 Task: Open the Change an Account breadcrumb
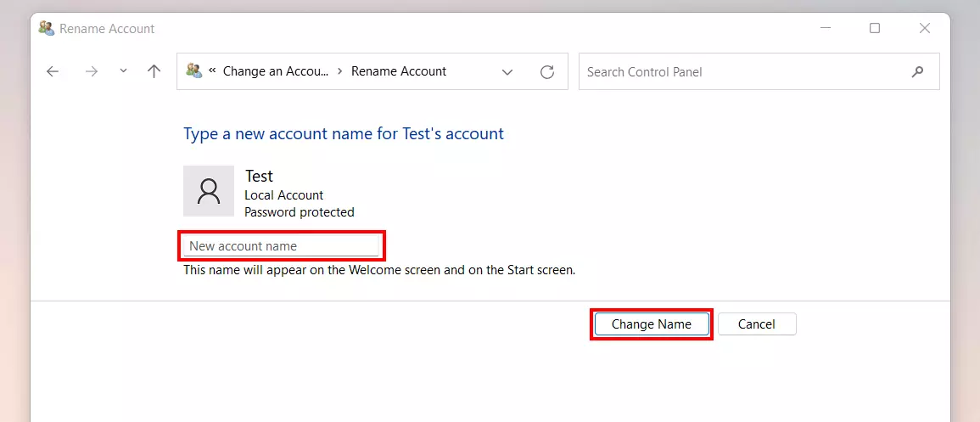276,71
